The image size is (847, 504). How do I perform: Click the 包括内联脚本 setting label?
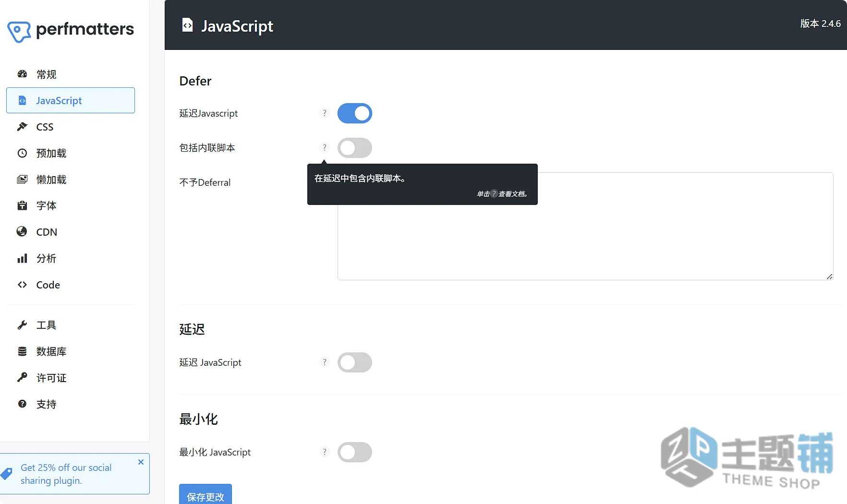[x=207, y=148]
